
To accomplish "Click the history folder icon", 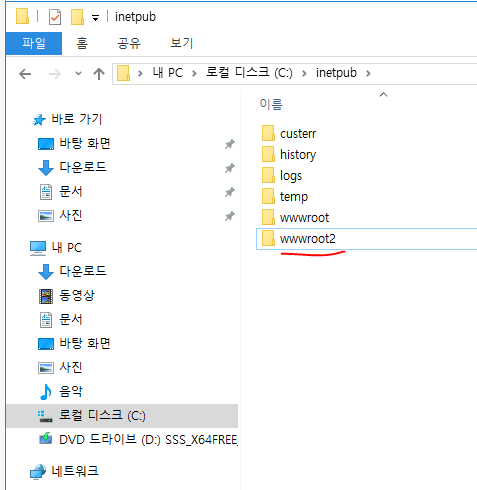I will [x=268, y=154].
